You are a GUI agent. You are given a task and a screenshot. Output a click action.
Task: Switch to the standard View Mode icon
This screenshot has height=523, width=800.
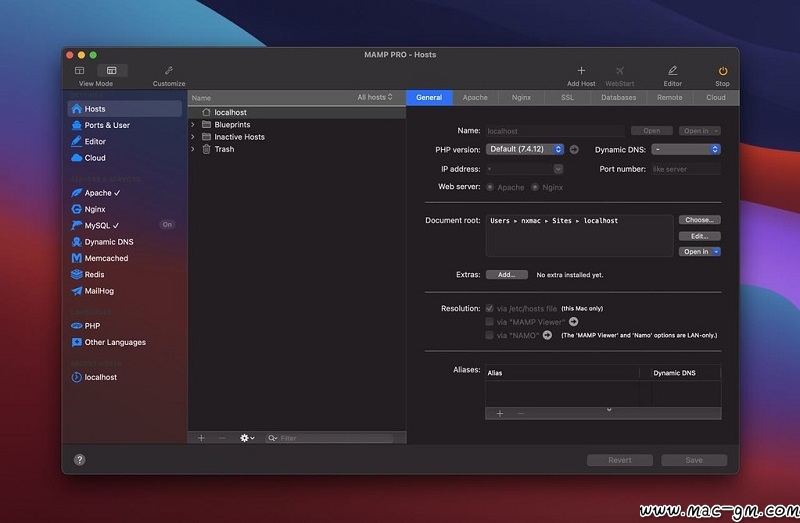coord(80,70)
